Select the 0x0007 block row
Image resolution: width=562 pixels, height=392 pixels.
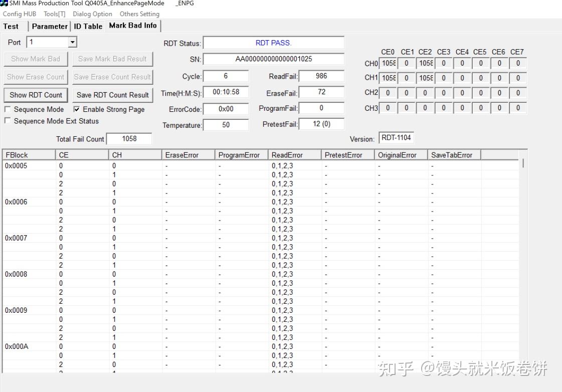click(261, 238)
